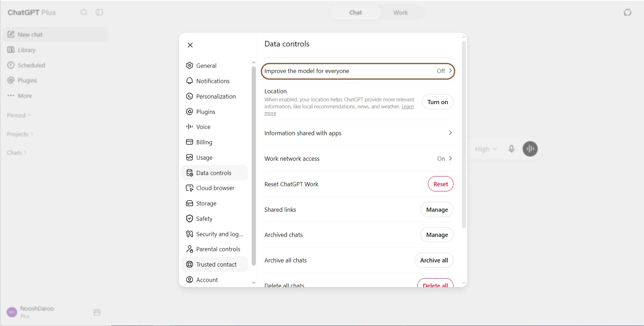Click the Reset ChatGPT Work label
This screenshot has width=644, height=326.
click(x=291, y=184)
